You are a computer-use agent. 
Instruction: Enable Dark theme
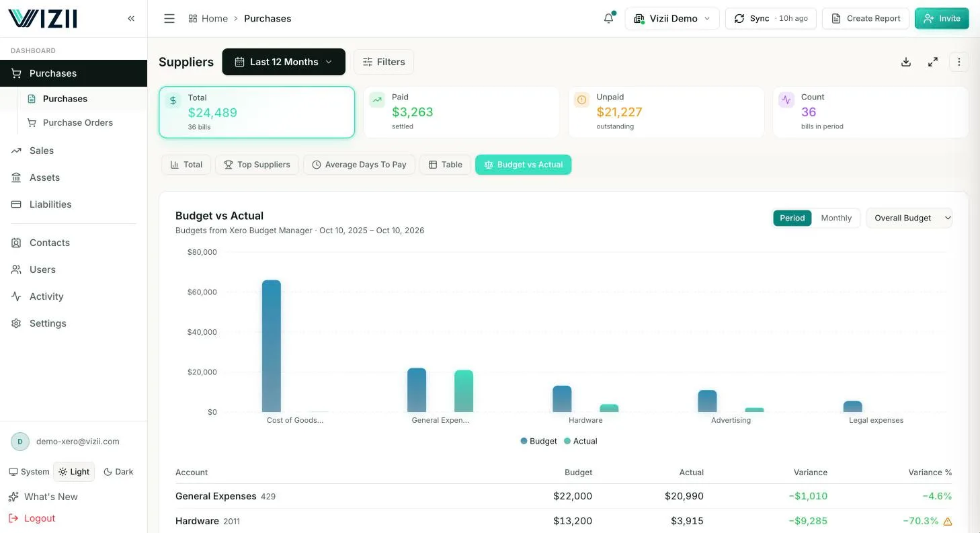[118, 472]
